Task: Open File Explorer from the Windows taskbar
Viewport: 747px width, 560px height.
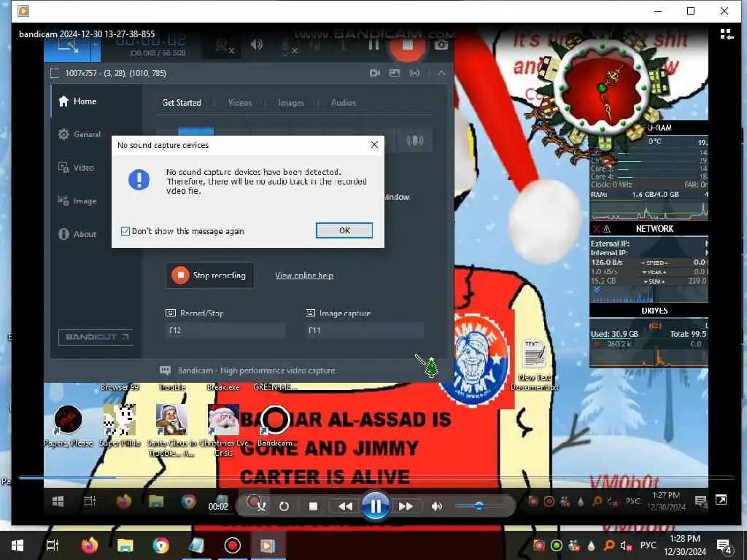Action: point(125,545)
